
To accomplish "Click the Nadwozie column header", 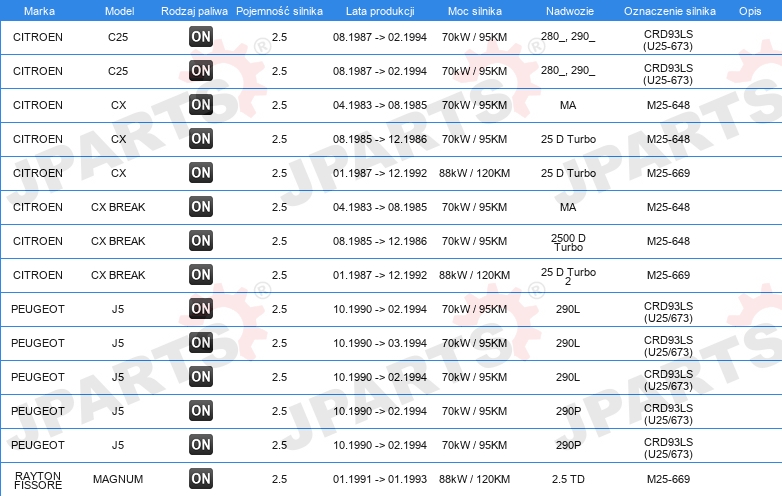I will pos(570,11).
